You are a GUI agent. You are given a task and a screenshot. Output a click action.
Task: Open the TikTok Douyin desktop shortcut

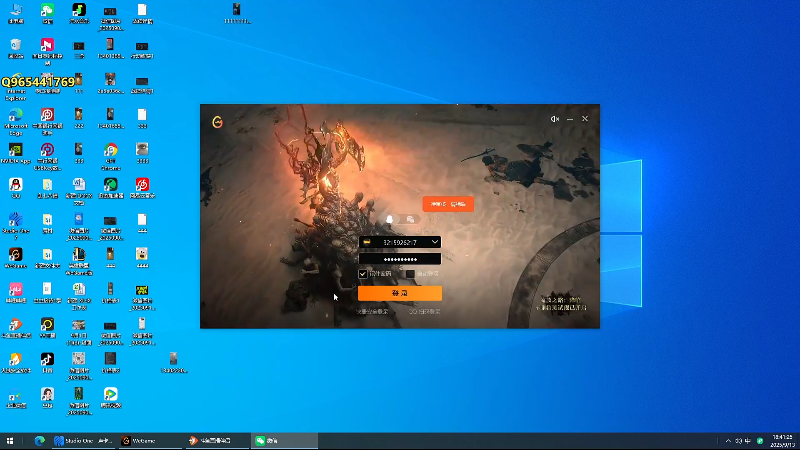pyautogui.click(x=47, y=362)
